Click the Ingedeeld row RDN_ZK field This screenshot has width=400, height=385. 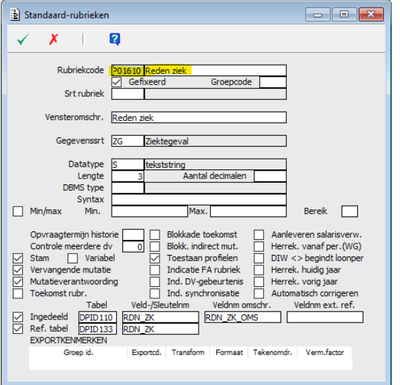pyautogui.click(x=160, y=317)
